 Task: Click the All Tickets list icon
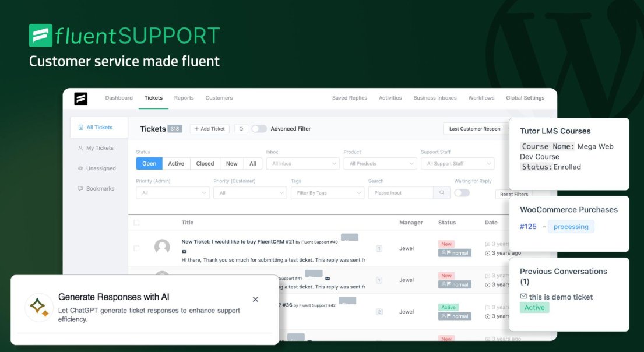(x=81, y=127)
